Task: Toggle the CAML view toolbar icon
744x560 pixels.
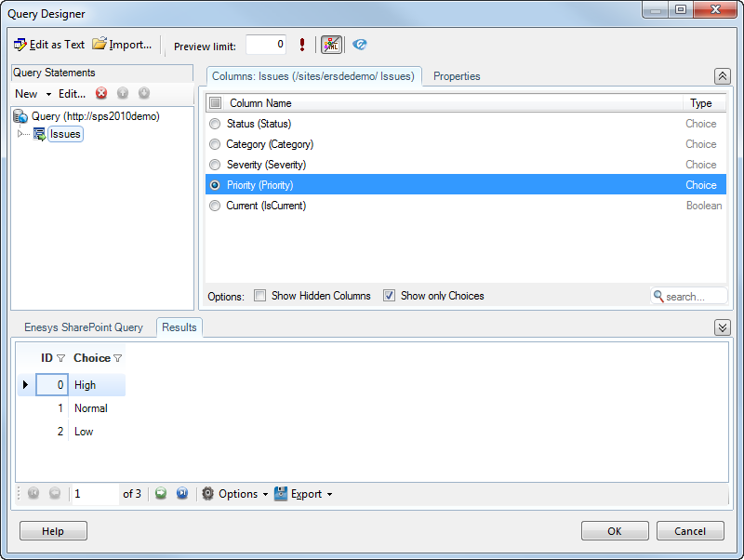Action: tap(331, 45)
